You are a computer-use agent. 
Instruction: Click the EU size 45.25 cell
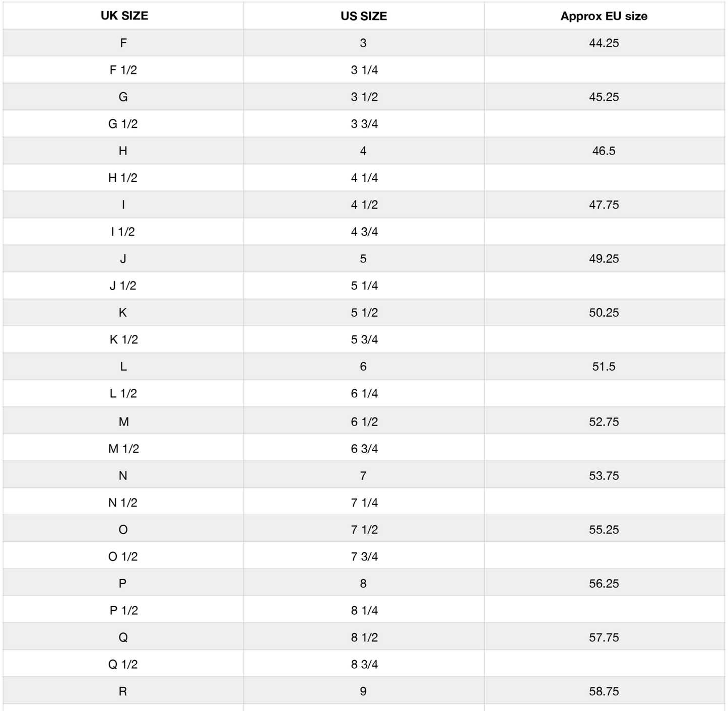click(x=604, y=97)
